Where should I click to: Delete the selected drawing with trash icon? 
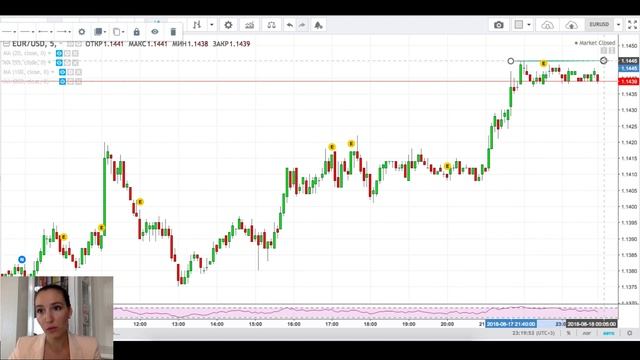click(x=173, y=32)
